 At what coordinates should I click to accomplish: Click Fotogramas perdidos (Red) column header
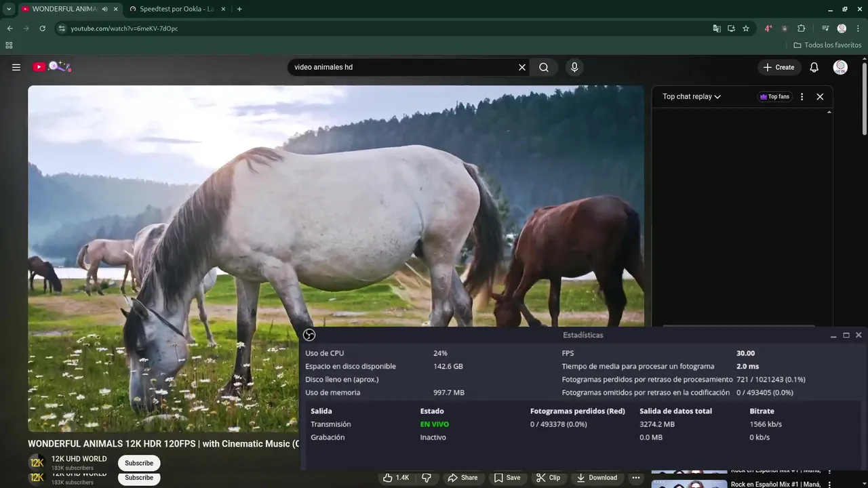578,411
